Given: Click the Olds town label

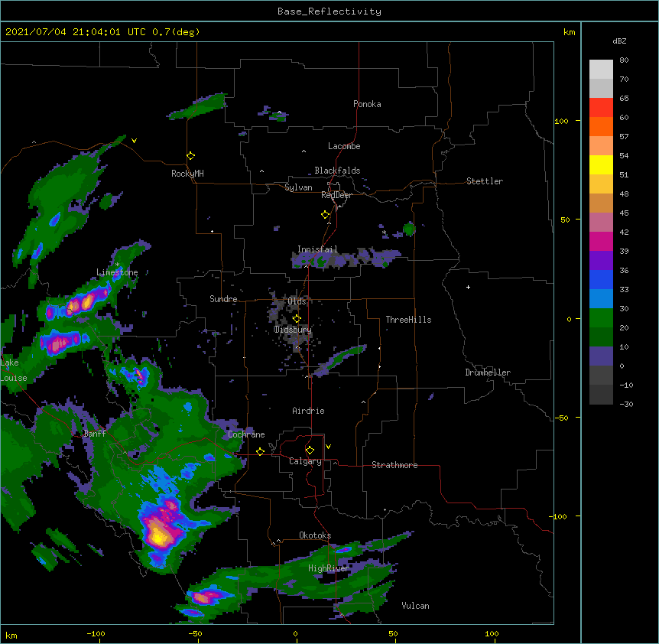Looking at the screenshot, I should pos(297,301).
